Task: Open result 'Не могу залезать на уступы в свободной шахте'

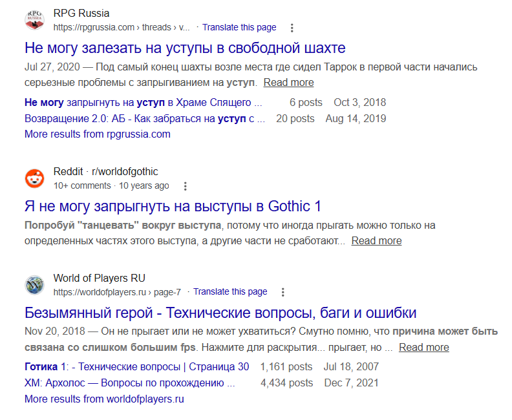Action: [185, 48]
